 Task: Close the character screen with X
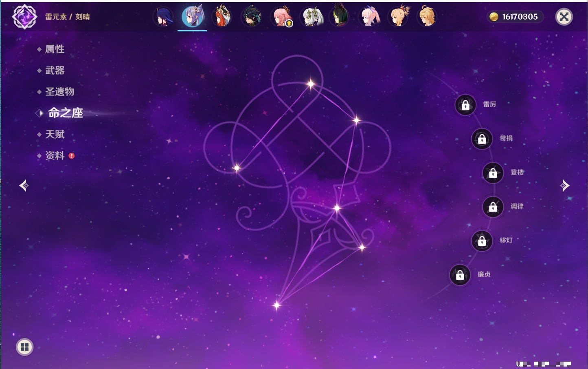click(564, 17)
